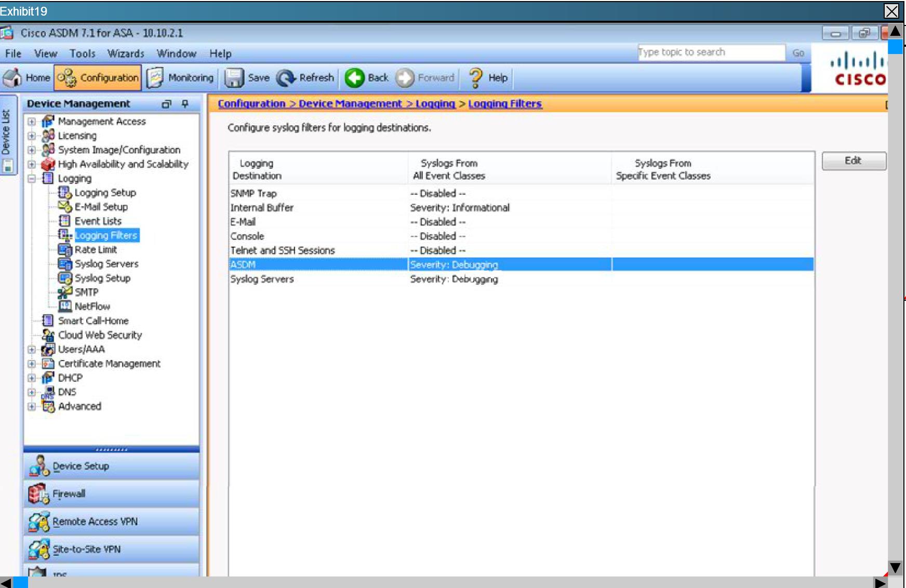906x588 pixels.
Task: Click the Site-to-Site VPN icon
Action: (39, 549)
